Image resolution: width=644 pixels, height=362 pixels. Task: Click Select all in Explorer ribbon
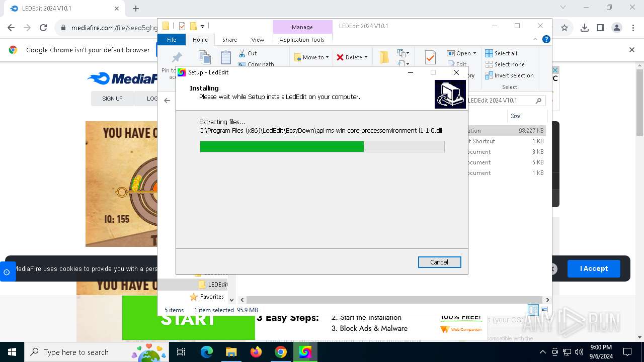(x=501, y=53)
